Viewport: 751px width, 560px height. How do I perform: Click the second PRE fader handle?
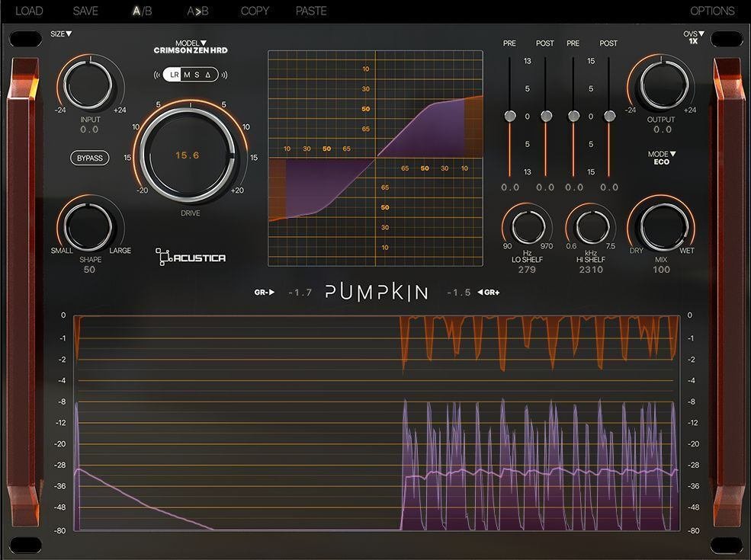coord(573,117)
